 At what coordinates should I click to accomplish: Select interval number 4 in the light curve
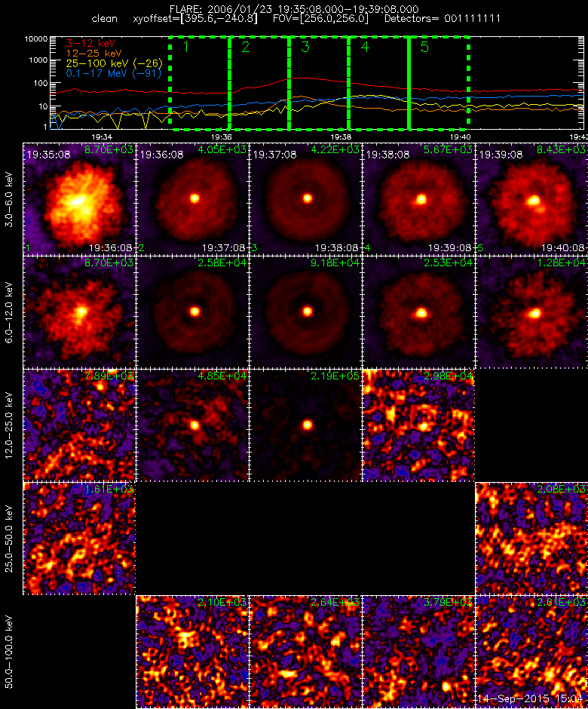pyautogui.click(x=365, y=47)
